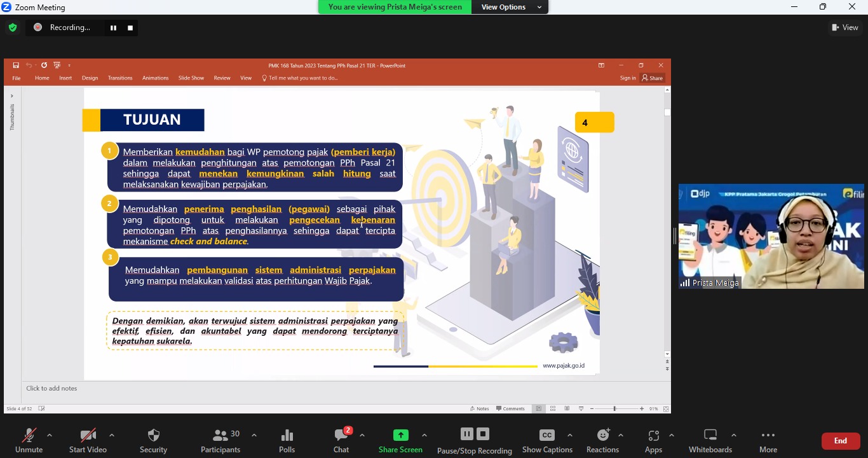Open the Participants panel

point(221,440)
